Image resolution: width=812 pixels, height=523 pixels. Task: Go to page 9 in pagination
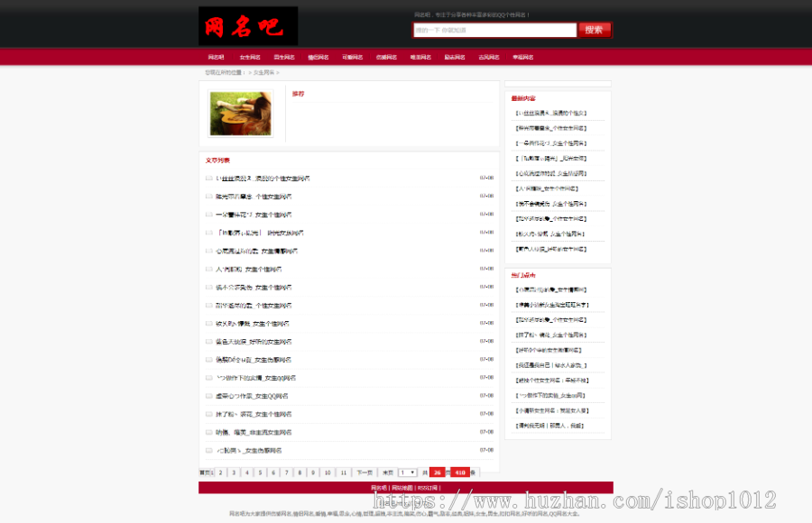pos(313,473)
